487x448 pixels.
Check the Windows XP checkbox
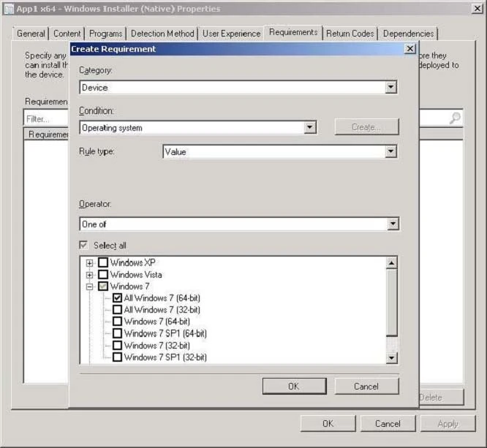103,263
